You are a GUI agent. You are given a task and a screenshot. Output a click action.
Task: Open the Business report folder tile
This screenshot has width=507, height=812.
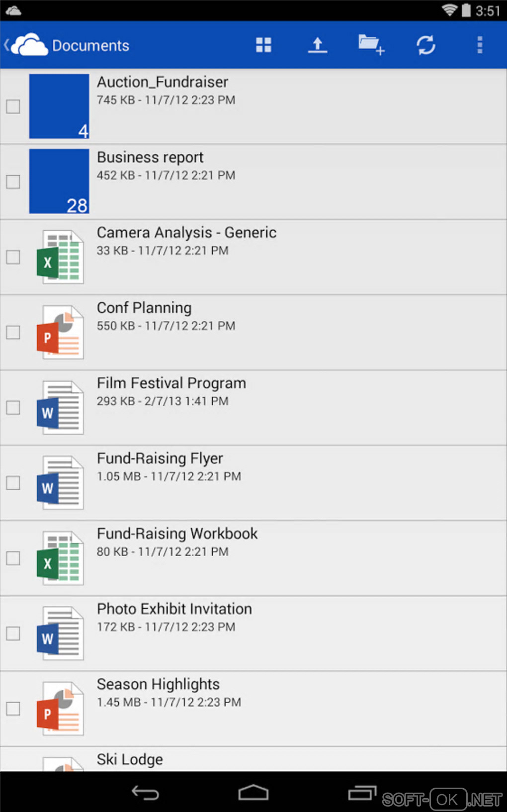59,181
